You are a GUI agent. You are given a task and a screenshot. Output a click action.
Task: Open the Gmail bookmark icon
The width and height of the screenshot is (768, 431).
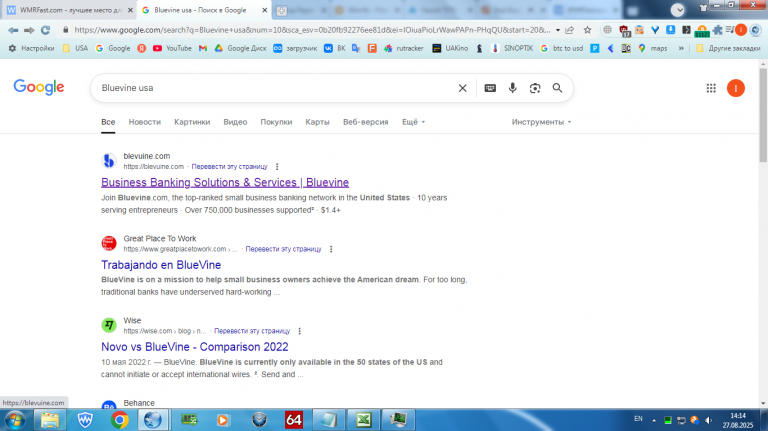[203, 48]
